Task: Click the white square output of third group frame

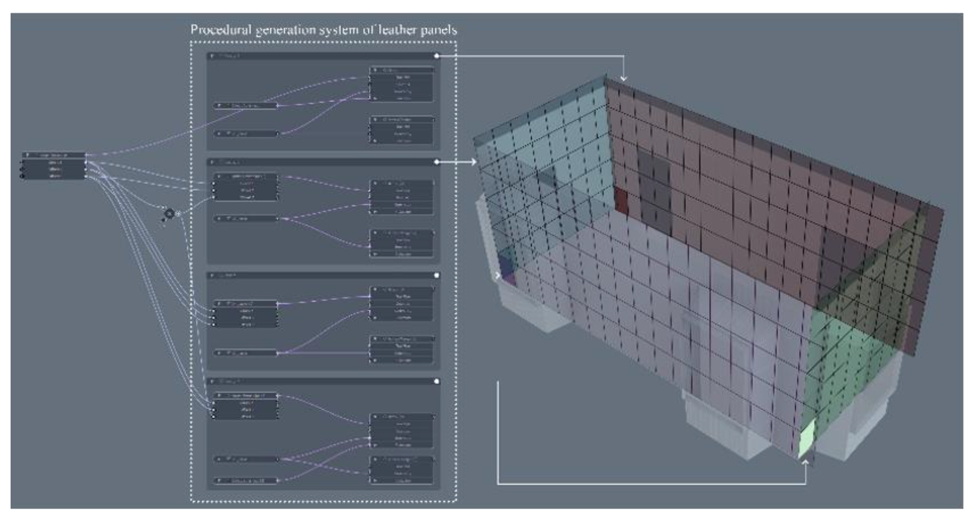Action: (x=436, y=275)
